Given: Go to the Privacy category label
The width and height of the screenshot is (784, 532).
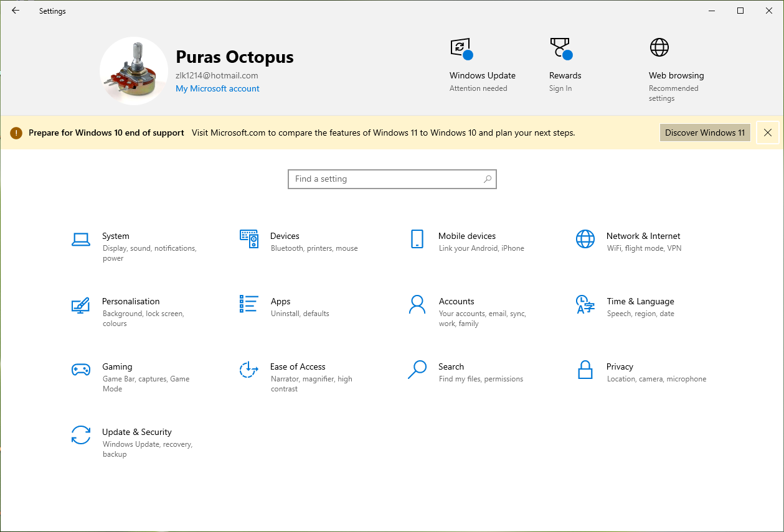Looking at the screenshot, I should 620,366.
